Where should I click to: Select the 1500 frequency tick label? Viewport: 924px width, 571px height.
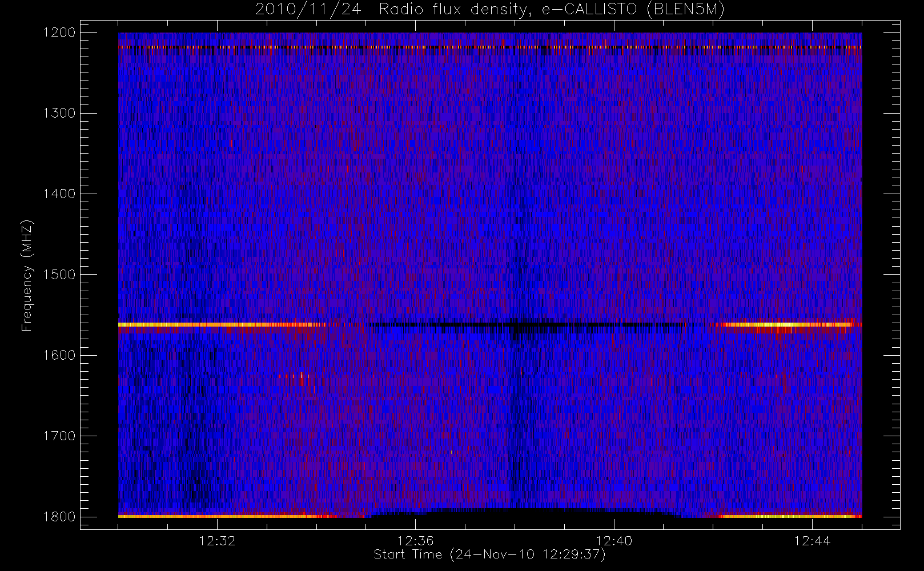[x=59, y=275]
